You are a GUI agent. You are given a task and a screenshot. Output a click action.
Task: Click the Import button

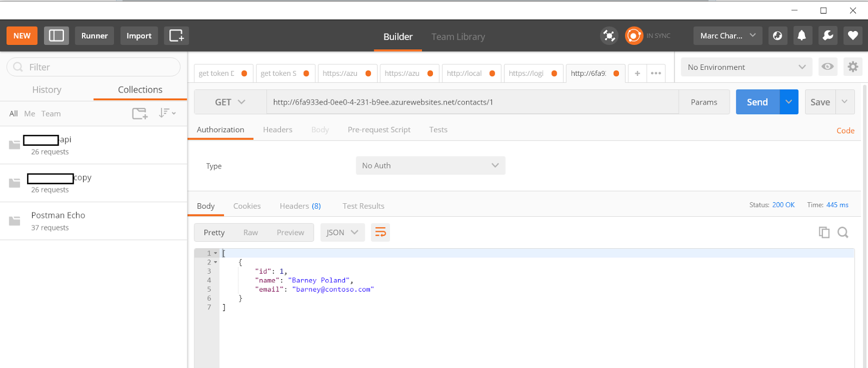(139, 36)
